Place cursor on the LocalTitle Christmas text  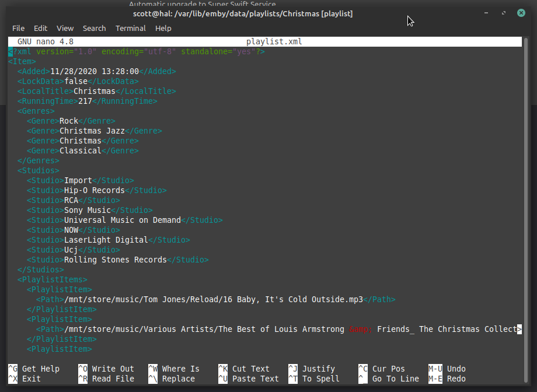click(95, 91)
